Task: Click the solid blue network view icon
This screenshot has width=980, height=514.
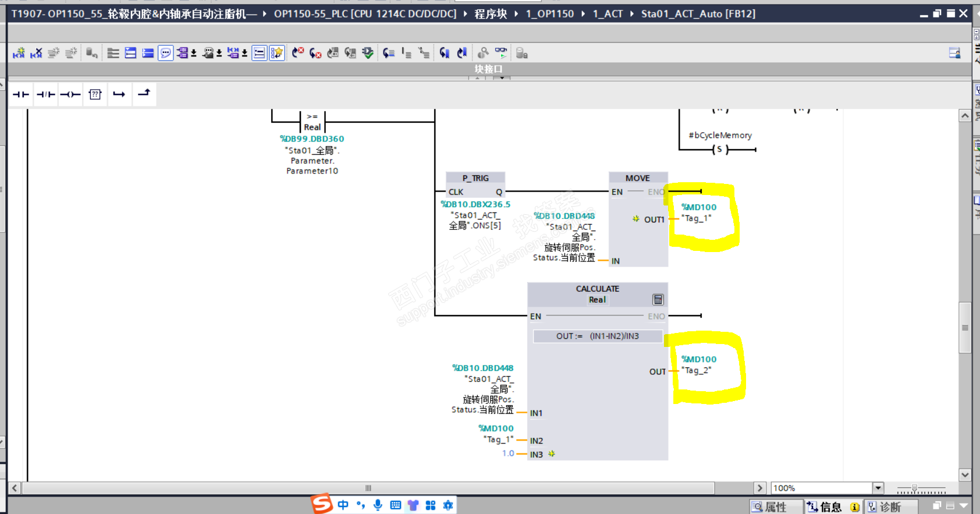Action: click(148, 53)
